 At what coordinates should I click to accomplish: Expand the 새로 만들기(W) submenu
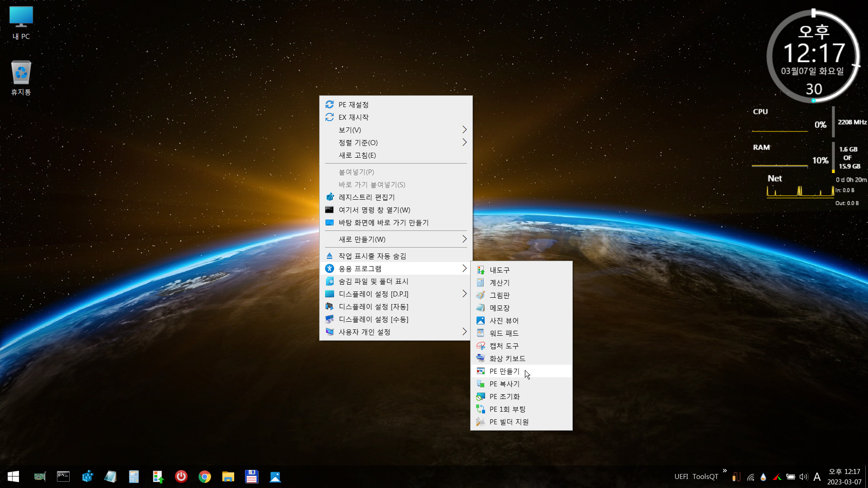(396, 239)
